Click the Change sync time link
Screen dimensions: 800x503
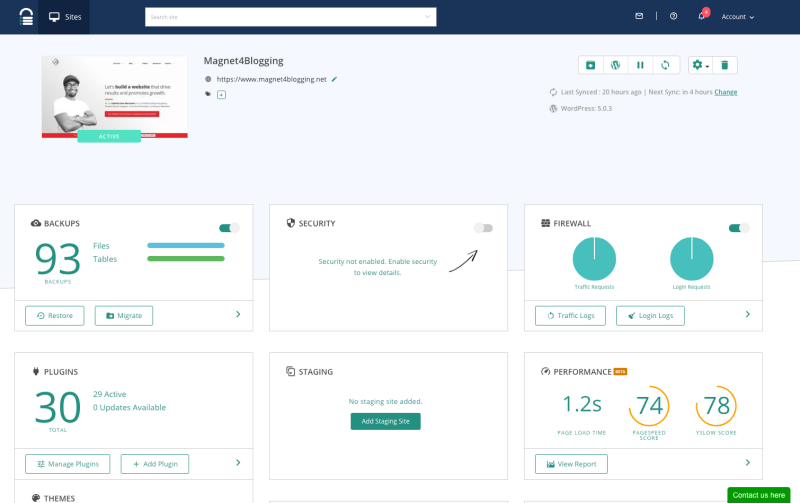pyautogui.click(x=726, y=92)
